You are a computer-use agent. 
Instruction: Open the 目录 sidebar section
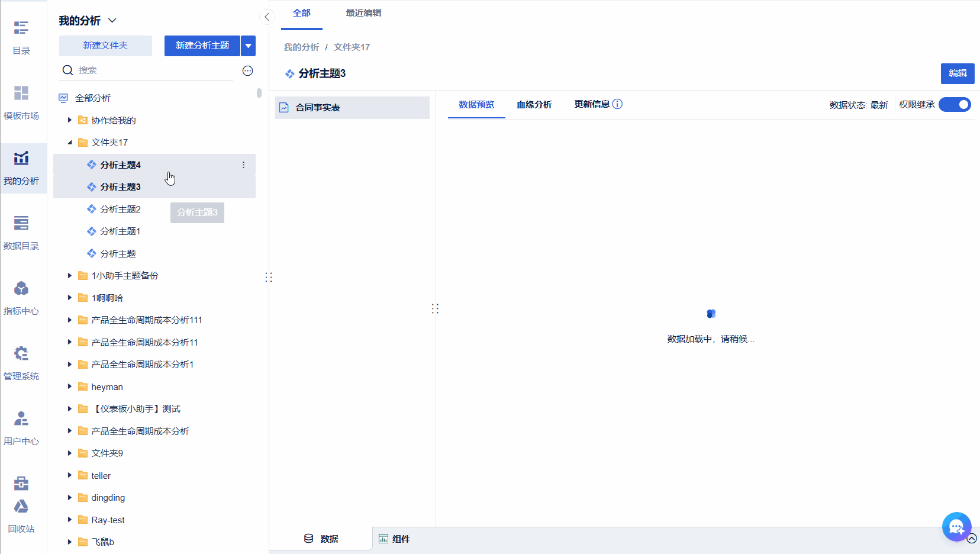click(x=21, y=38)
